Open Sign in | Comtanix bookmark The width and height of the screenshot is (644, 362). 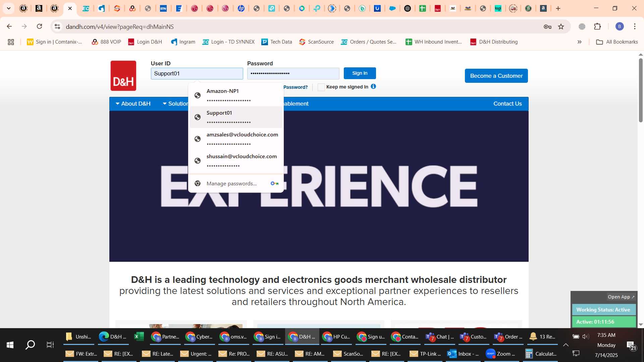click(x=55, y=42)
